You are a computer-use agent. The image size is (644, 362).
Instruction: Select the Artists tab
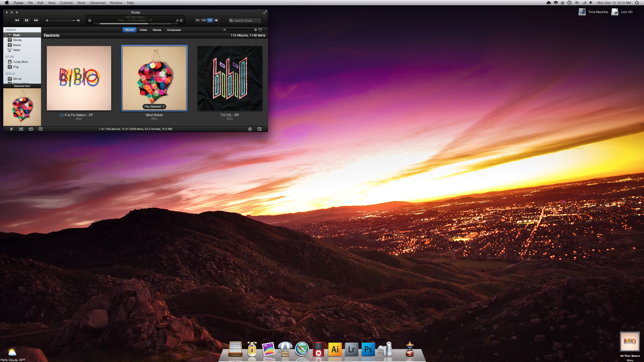(143, 30)
